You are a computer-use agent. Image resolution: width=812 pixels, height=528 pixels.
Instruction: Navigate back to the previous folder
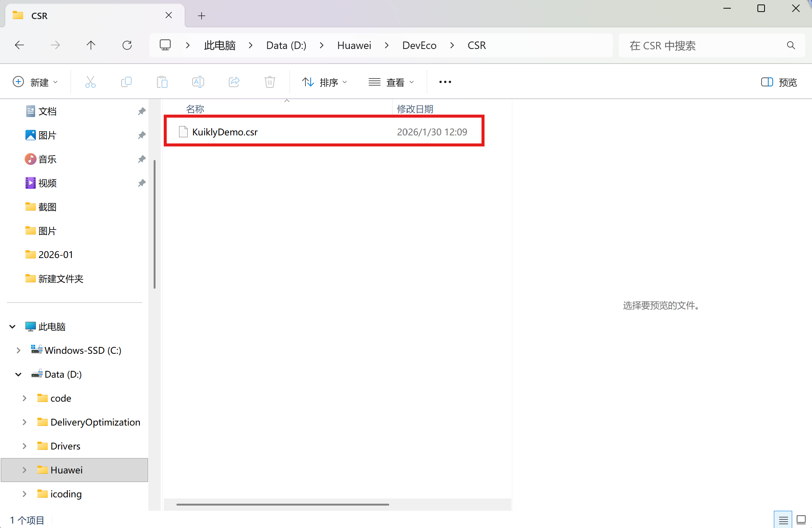19,45
